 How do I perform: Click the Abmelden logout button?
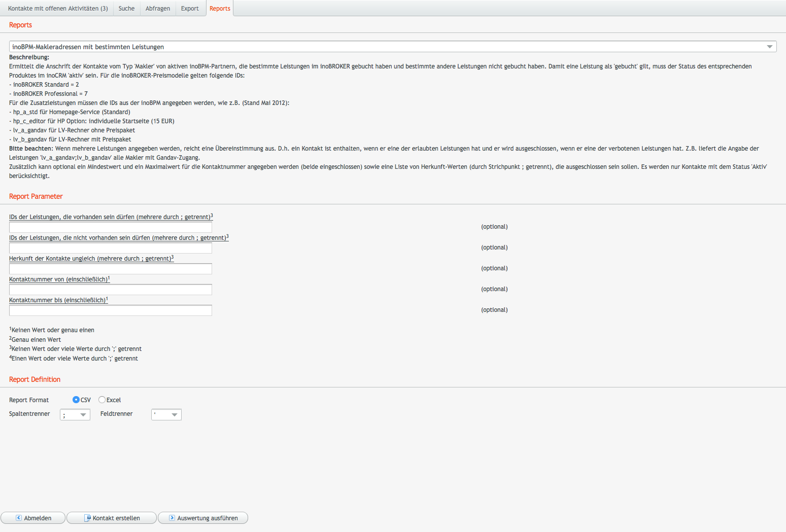tap(33, 518)
